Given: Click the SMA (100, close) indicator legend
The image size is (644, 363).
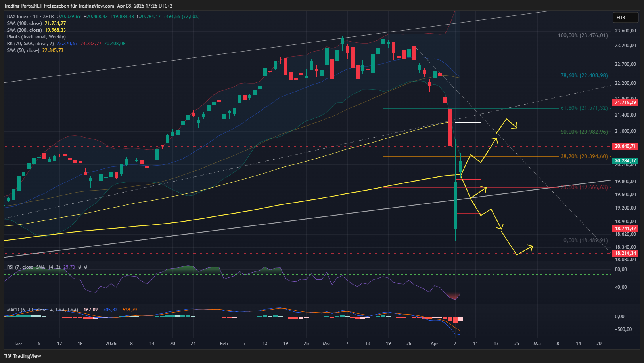Looking at the screenshot, I should click(x=24, y=23).
